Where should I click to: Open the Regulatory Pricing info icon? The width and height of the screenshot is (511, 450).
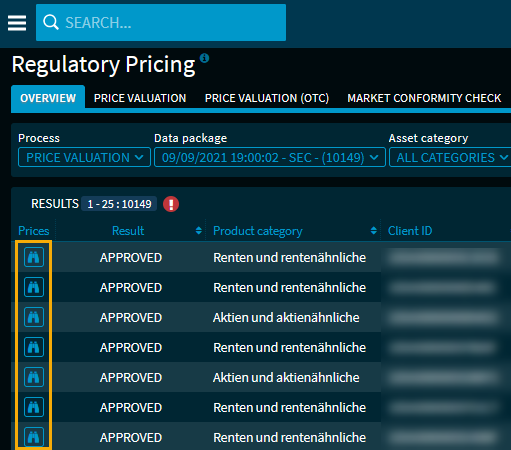(x=204, y=58)
